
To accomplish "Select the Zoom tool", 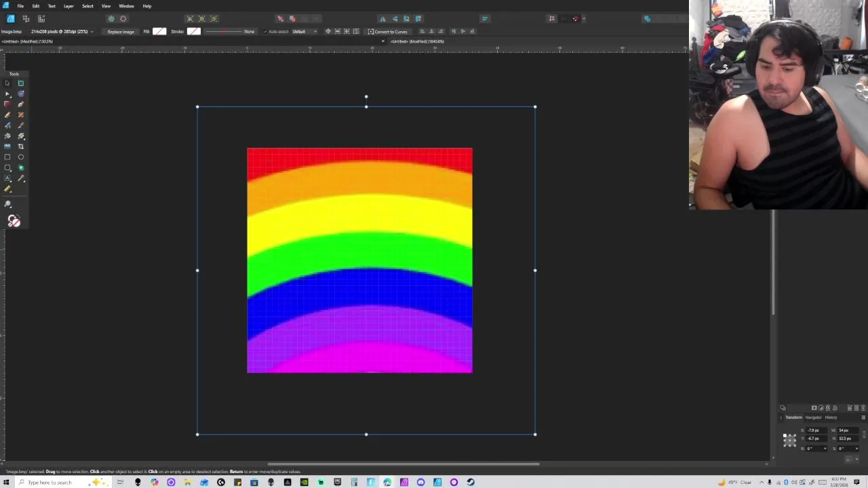I will click(7, 203).
